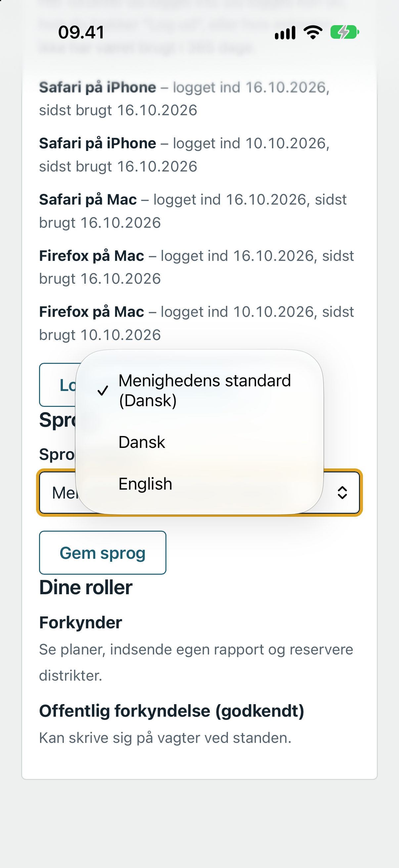Tap the cellular signal bars icon
The image size is (399, 868).
pyautogui.click(x=285, y=33)
